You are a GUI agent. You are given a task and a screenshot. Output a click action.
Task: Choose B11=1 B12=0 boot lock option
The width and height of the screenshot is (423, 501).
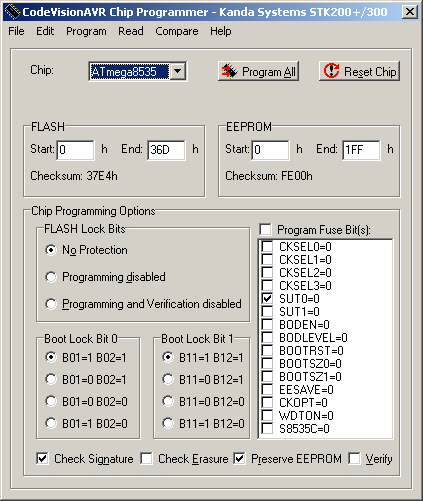[168, 423]
